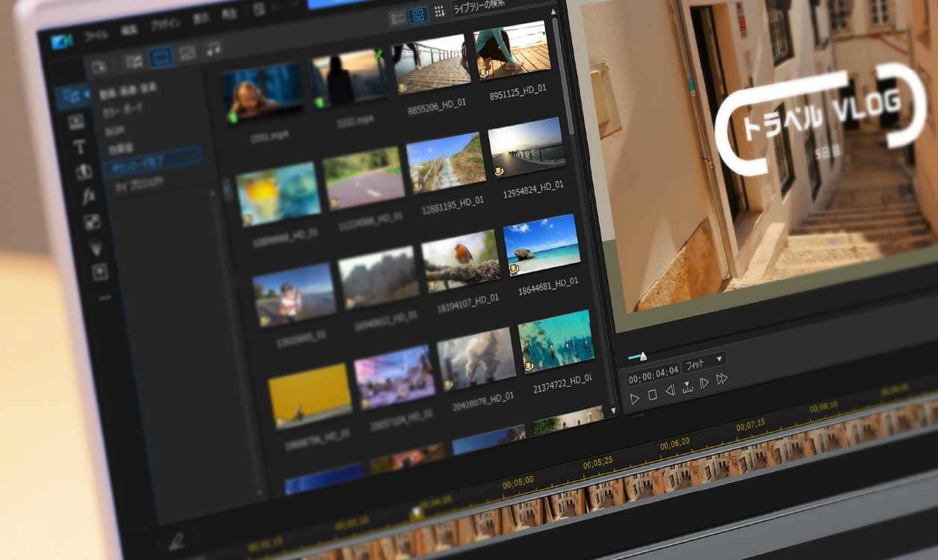Click the stop button in preview controls
Screen dimensions: 938x560
652,395
